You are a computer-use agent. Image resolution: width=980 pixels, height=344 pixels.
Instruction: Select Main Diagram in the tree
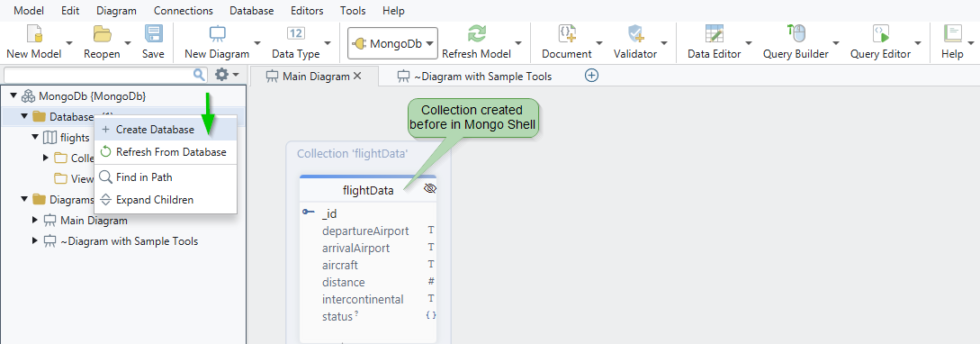(x=94, y=220)
